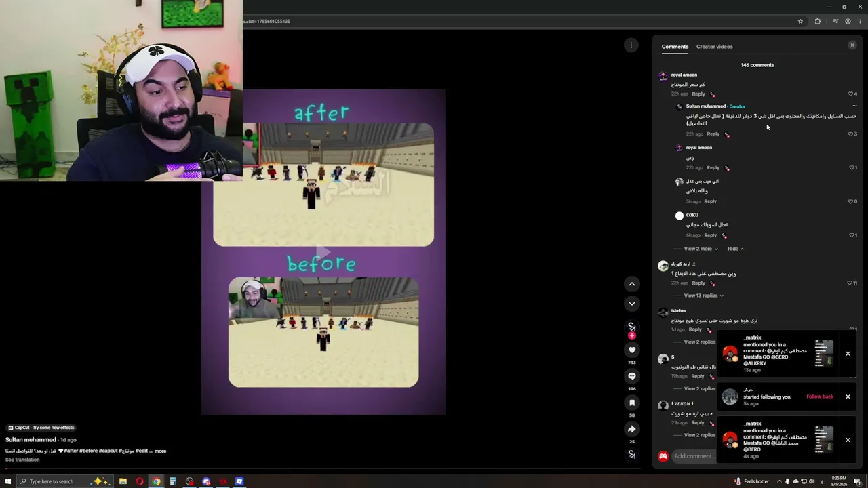Viewport: 868px width, 488px height.
Task: Dismiss the _matrix 4s ago notification
Action: tap(848, 440)
